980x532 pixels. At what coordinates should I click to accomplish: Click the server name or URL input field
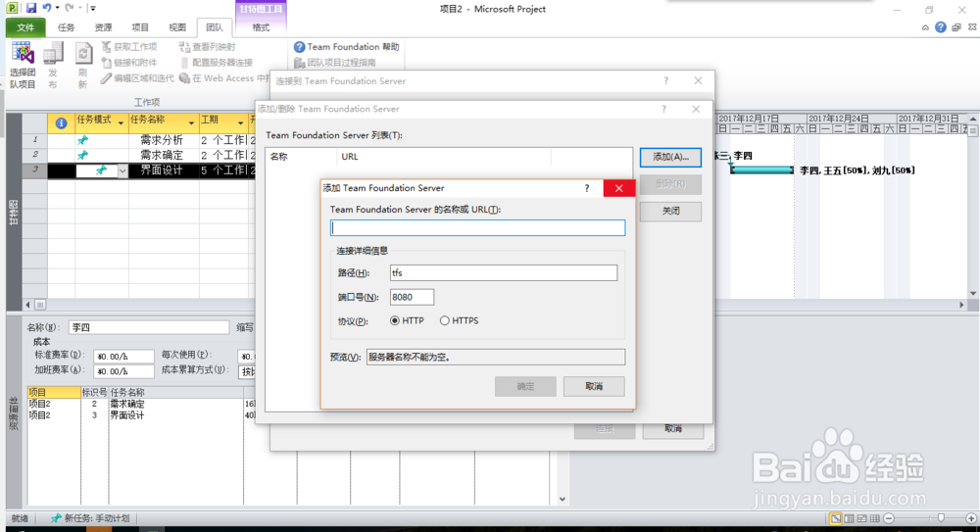click(477, 228)
